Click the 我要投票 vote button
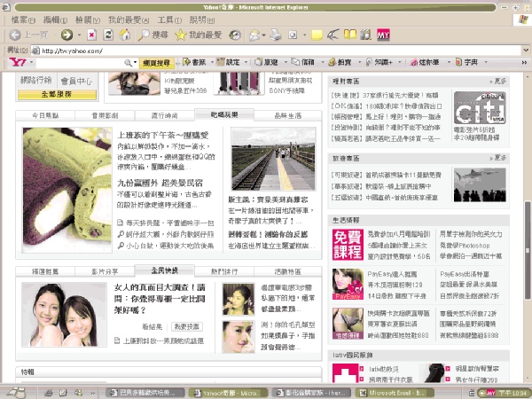The width and height of the screenshot is (532, 399). (x=187, y=326)
